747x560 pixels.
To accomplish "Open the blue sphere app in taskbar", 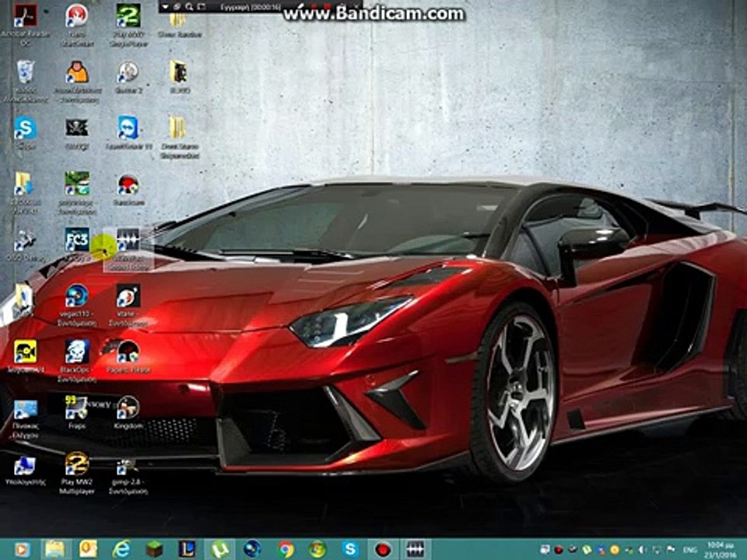I will tap(252, 550).
